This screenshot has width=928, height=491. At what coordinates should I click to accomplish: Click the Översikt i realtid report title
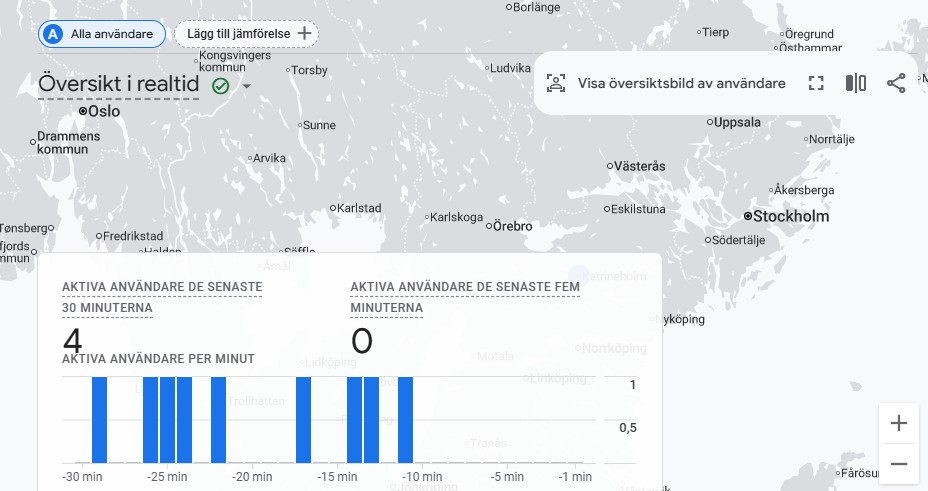click(x=118, y=85)
